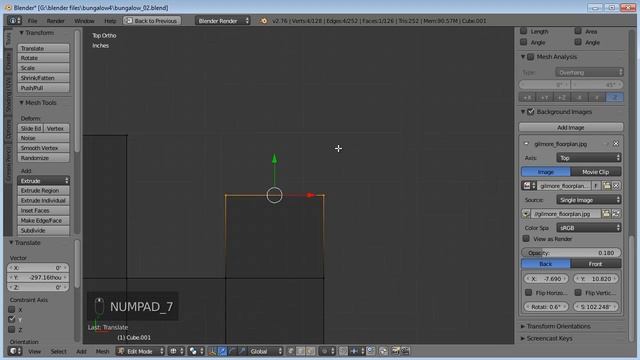Open the Color Space sRGB dropdown
Viewport: 640px width, 360px height.
point(589,228)
